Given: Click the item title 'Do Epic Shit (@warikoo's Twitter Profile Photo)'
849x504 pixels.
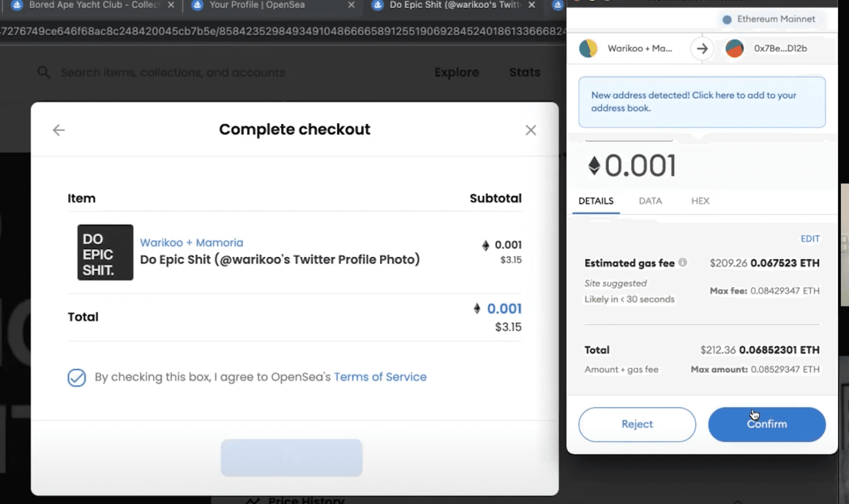Looking at the screenshot, I should [280, 259].
